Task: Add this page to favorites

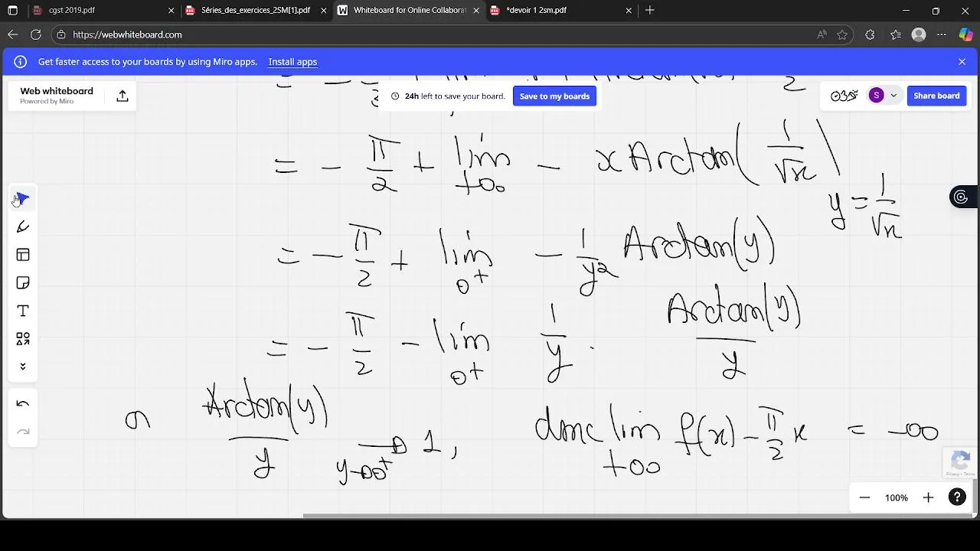Action: (842, 34)
